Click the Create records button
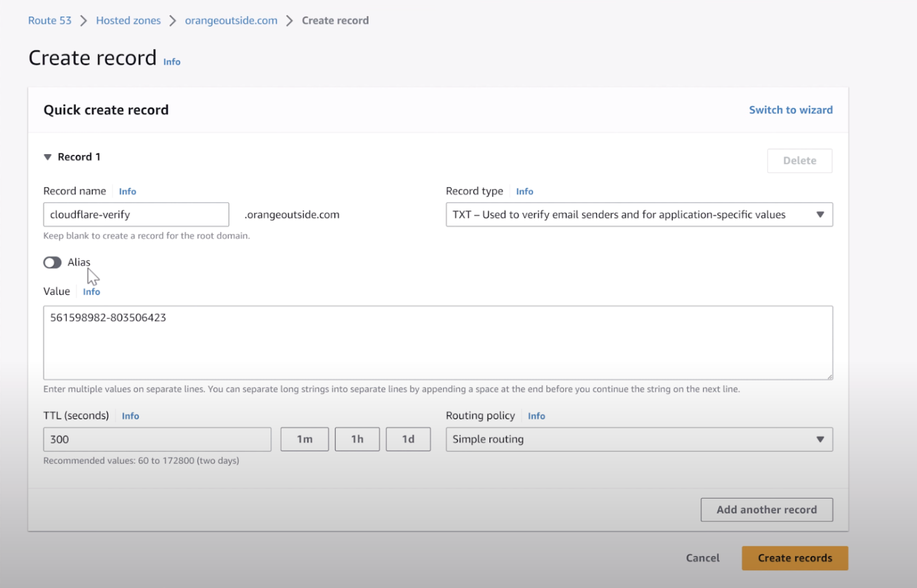The width and height of the screenshot is (917, 588). click(x=795, y=558)
